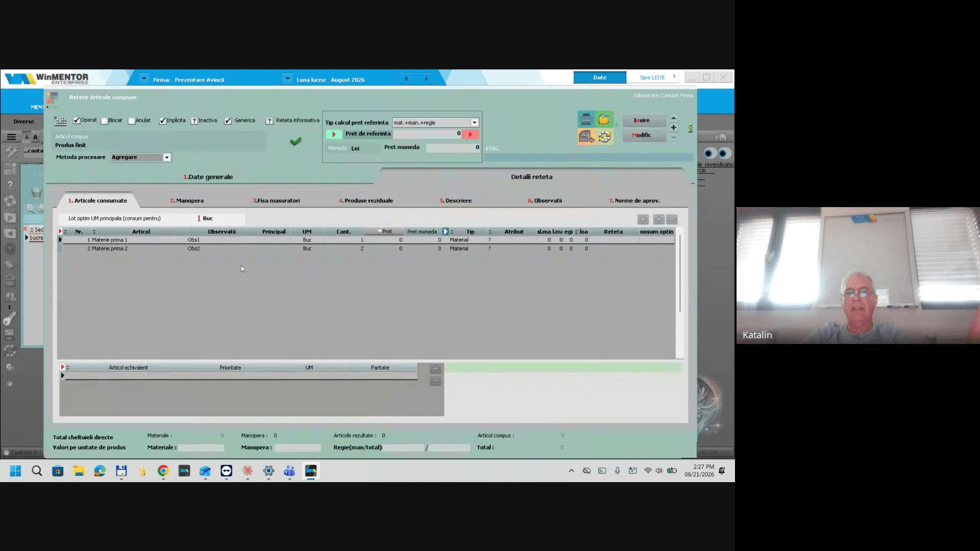Click the red arrow next to Pret de referinta

[x=470, y=134]
